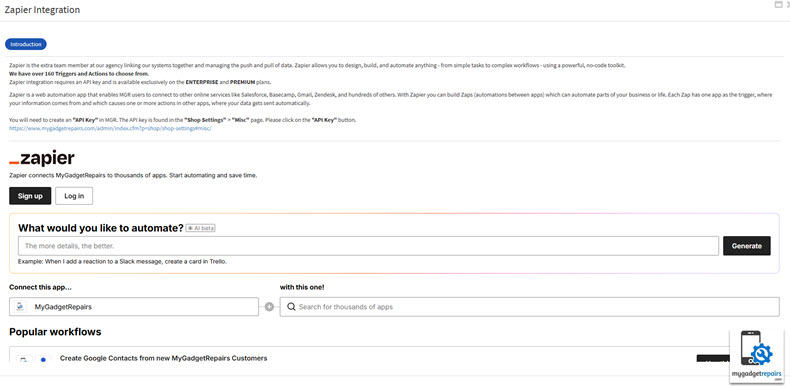Open the Introduction tab
The image size is (790, 387).
[26, 44]
